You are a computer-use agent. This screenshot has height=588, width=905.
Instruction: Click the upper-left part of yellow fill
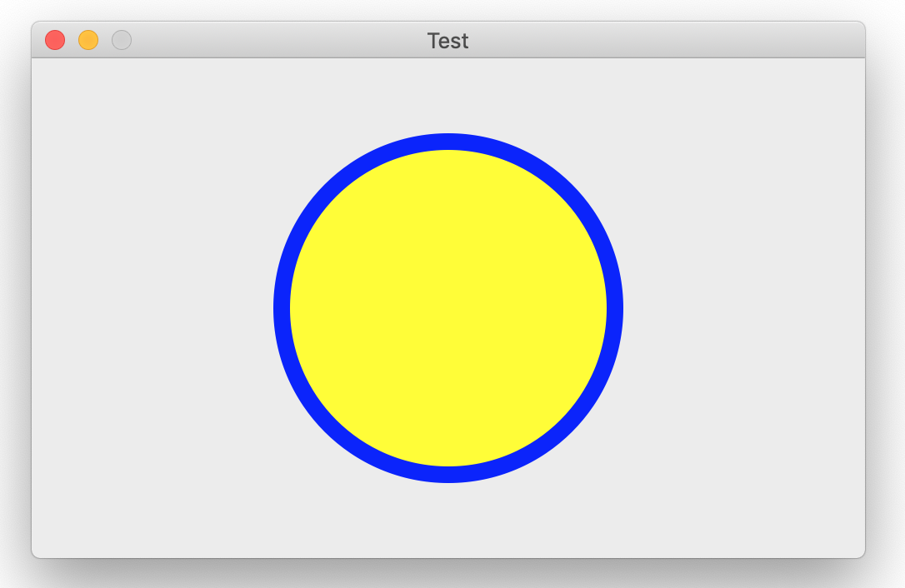375,233
